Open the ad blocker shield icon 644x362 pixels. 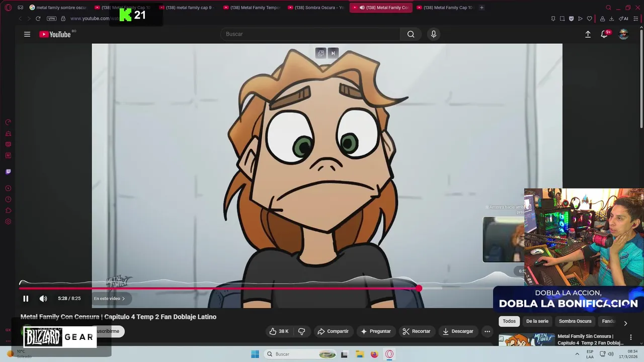pyautogui.click(x=571, y=19)
